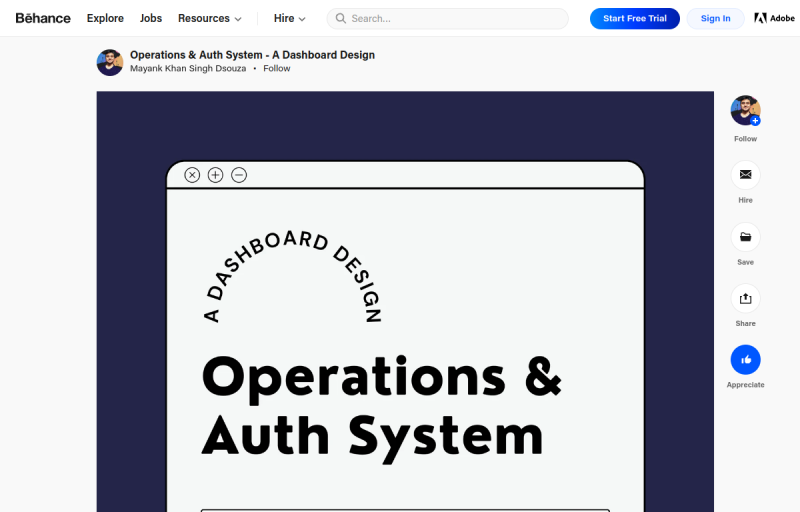This screenshot has height=512, width=800.
Task: Open the Mayank Khan Singh Dsouza profile link
Action: 188,68
